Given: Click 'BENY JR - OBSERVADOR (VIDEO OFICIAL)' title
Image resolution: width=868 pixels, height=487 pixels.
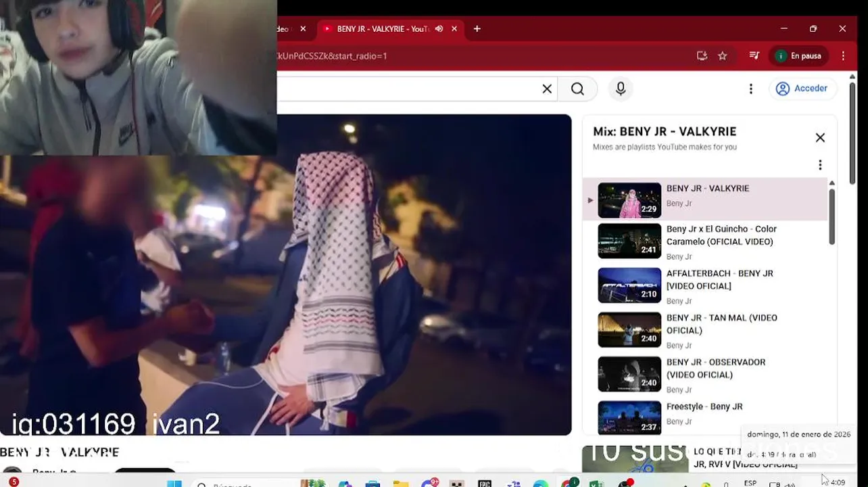Looking at the screenshot, I should click(716, 369).
